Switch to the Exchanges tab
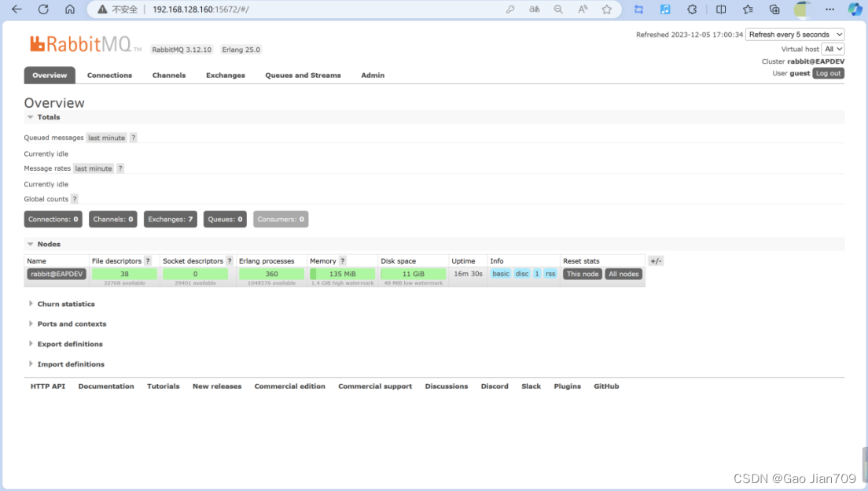This screenshot has width=868, height=491. pyautogui.click(x=226, y=76)
